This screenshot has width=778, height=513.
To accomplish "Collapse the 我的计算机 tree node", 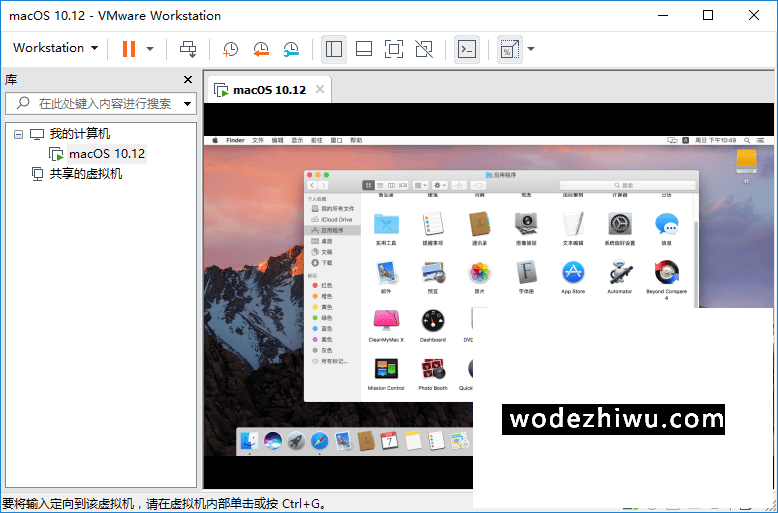I will (x=18, y=134).
